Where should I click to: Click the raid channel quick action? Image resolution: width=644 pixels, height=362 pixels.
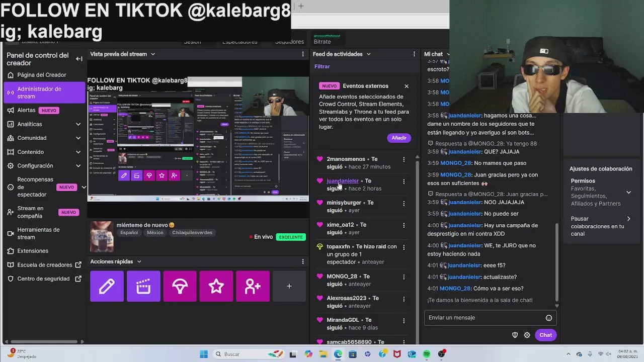(x=180, y=286)
